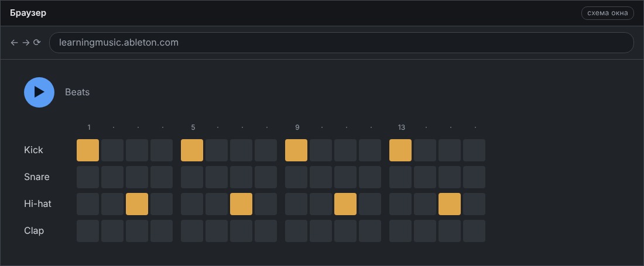Enable Kick on step 16

click(474, 150)
